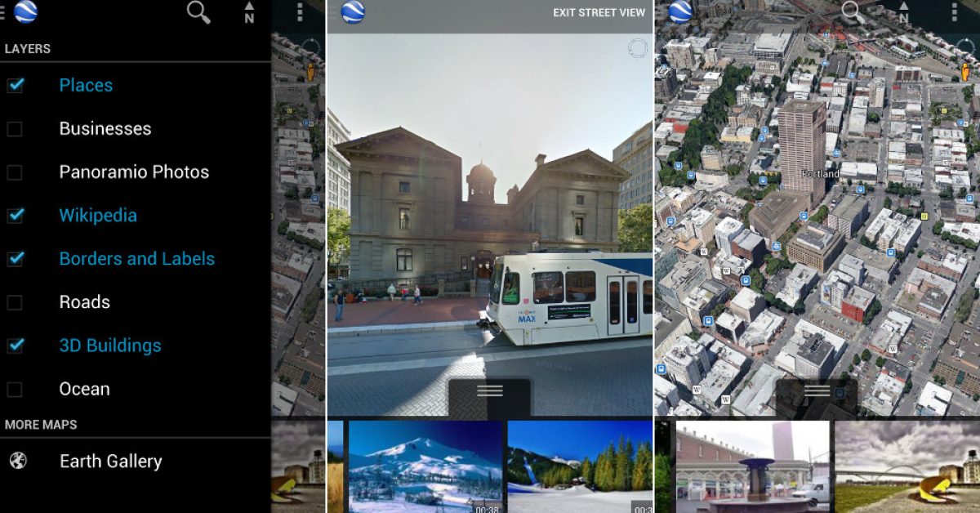Tap the search magnifier above the Layers list

[198, 12]
